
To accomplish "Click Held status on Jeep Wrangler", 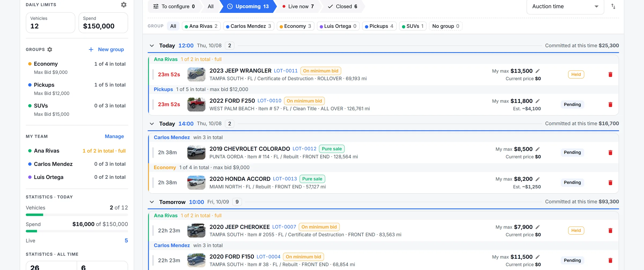I will pyautogui.click(x=576, y=74).
